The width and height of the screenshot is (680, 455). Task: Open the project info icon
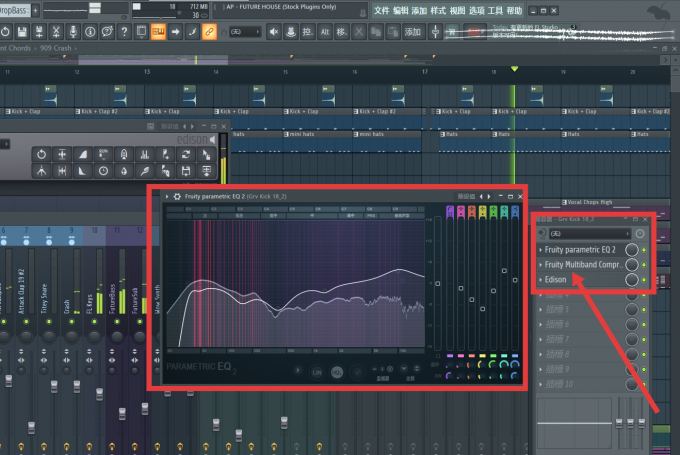click(x=90, y=32)
